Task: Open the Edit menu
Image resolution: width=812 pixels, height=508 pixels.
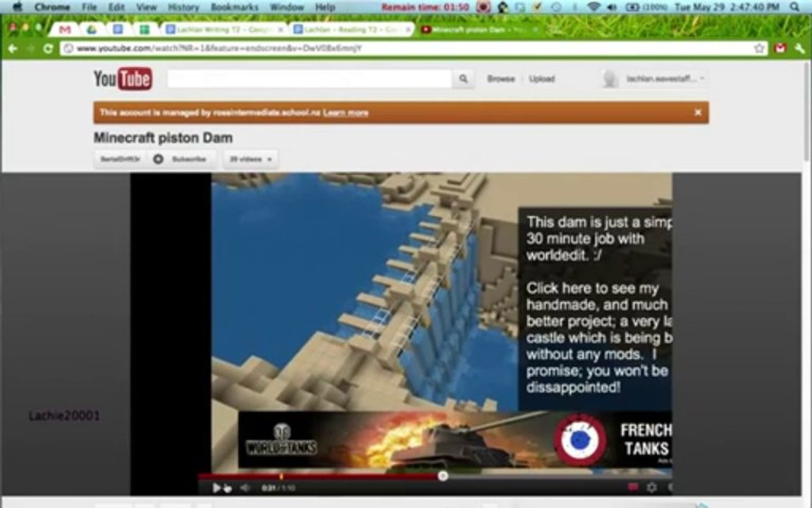Action: click(116, 7)
